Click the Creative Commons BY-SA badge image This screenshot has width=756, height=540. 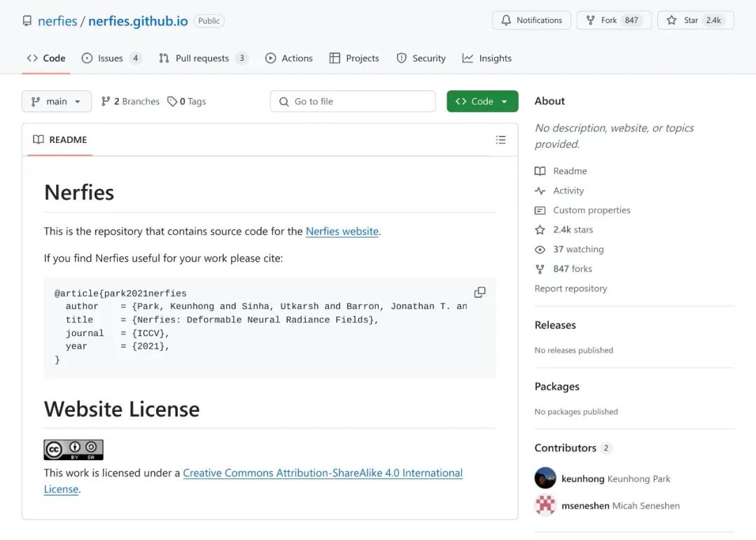73,450
